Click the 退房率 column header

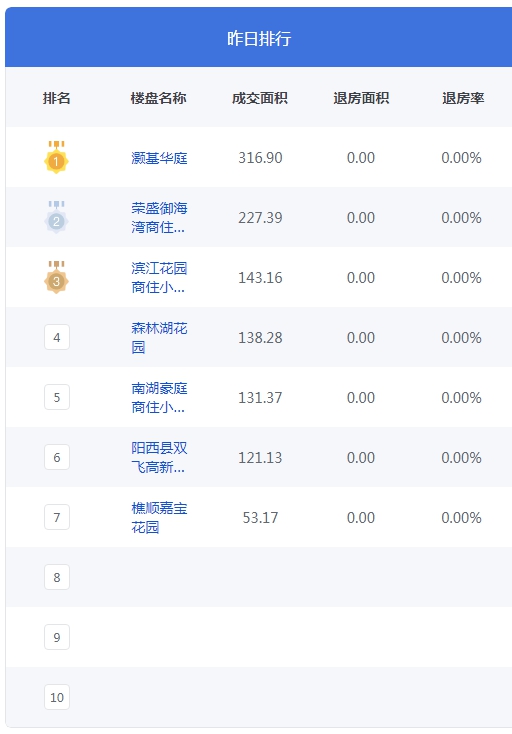463,98
